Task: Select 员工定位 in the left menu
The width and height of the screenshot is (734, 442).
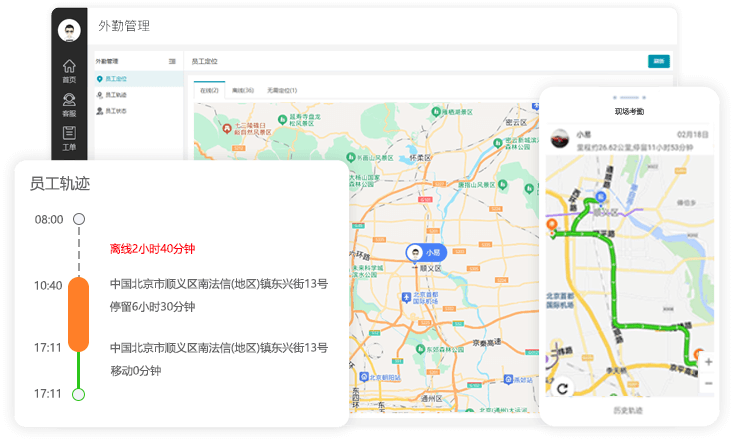Action: [x=139, y=79]
